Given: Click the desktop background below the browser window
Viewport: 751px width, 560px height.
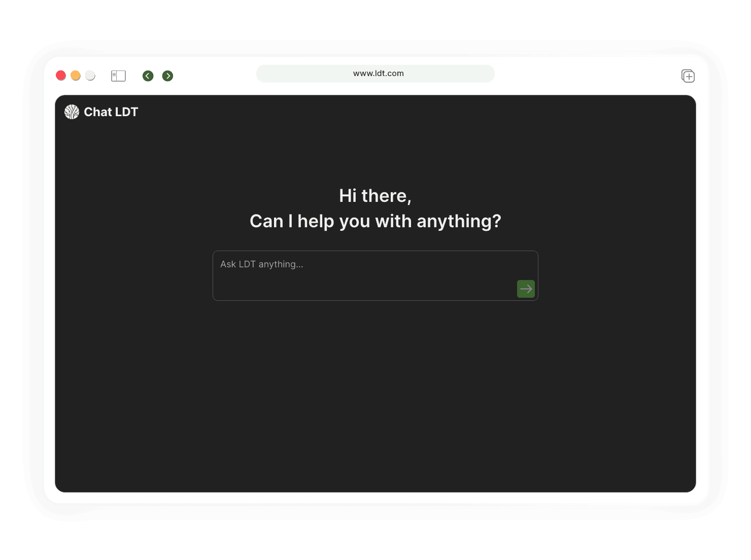Looking at the screenshot, I should 375,540.
